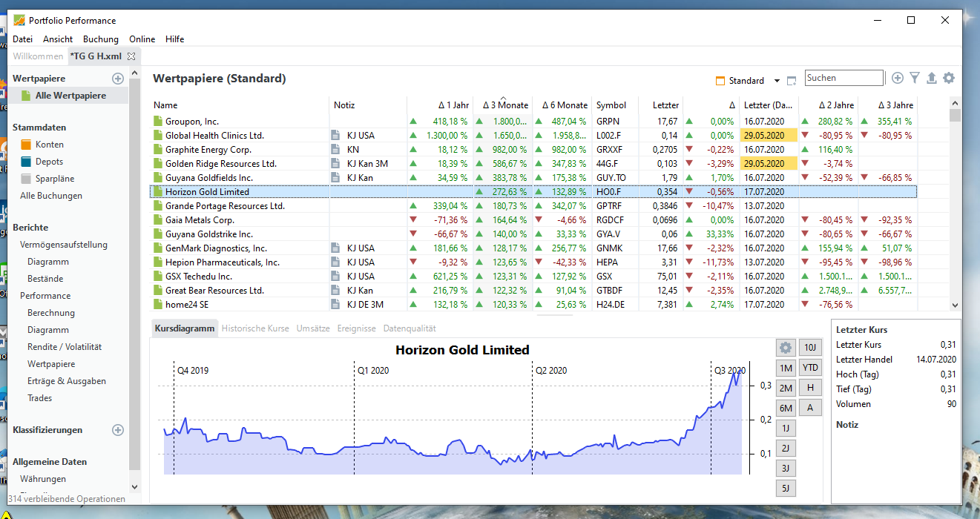Open the Hilfe menu

pyautogui.click(x=175, y=39)
